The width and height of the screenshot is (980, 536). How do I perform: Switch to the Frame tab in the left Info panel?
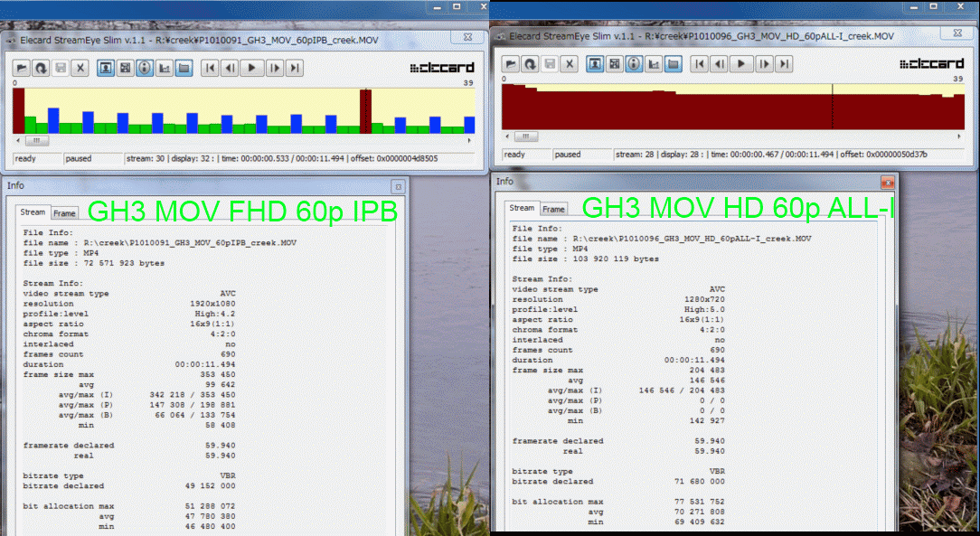(x=64, y=213)
